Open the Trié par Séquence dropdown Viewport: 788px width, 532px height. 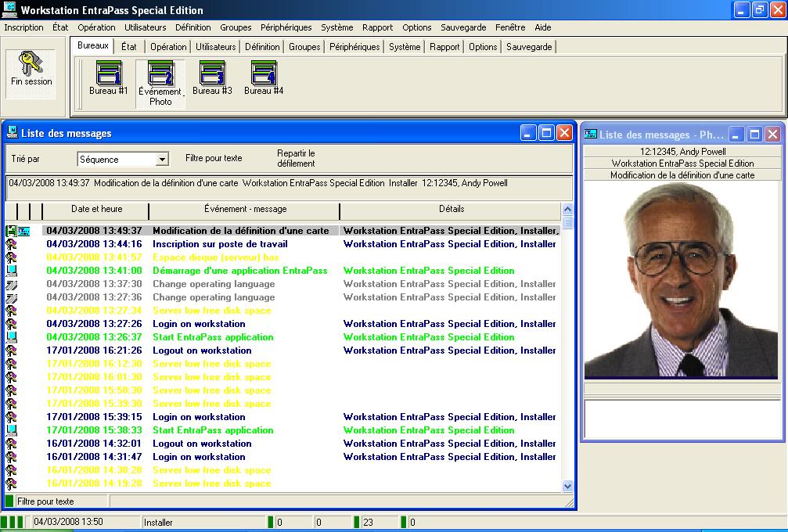pos(162,160)
